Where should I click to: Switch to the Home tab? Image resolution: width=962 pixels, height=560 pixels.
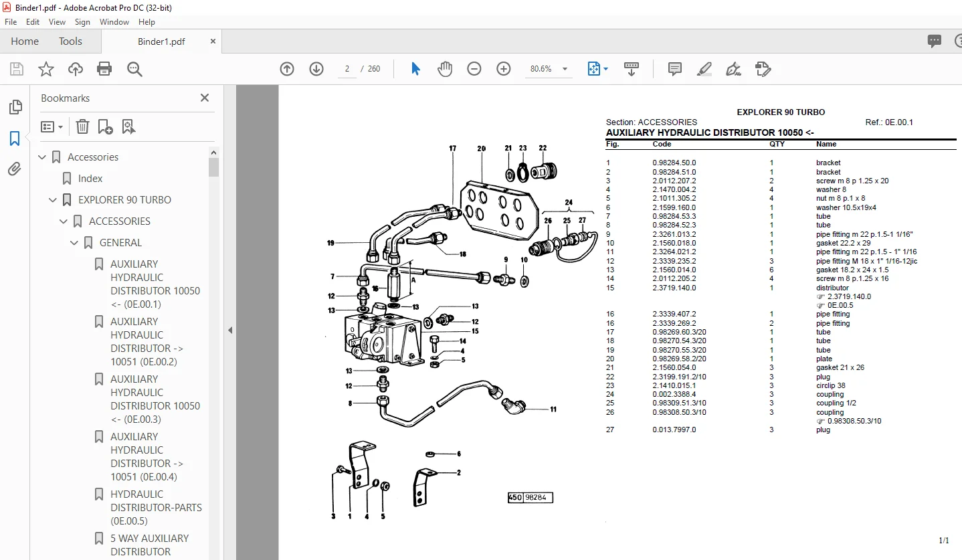click(x=25, y=41)
